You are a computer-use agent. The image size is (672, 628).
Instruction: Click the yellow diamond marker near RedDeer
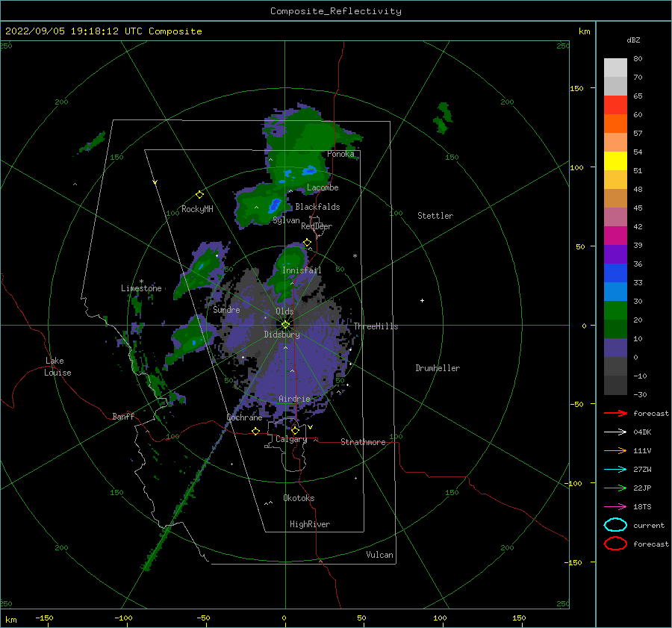pos(307,243)
